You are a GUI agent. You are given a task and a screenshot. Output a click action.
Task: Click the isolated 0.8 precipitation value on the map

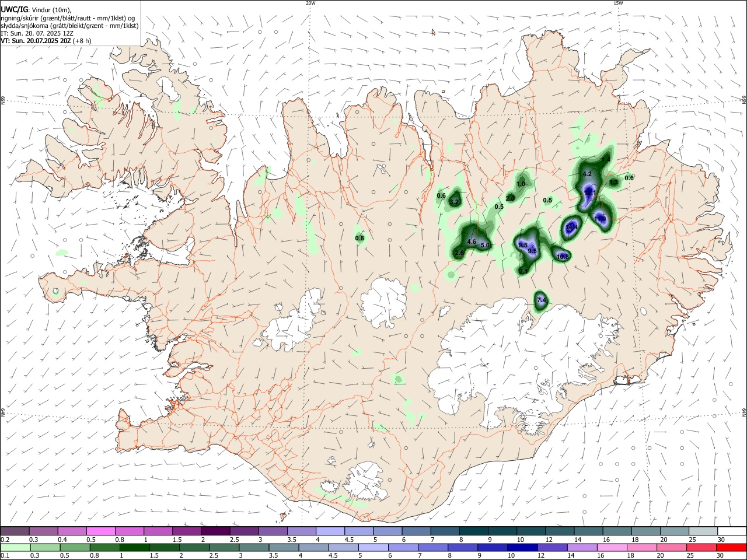click(359, 238)
